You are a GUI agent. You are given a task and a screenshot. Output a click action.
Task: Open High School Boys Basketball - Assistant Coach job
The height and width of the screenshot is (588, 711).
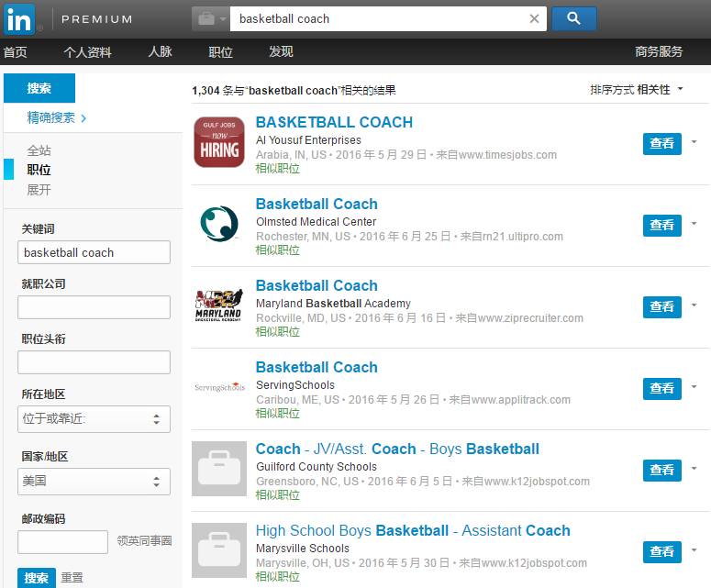[413, 530]
